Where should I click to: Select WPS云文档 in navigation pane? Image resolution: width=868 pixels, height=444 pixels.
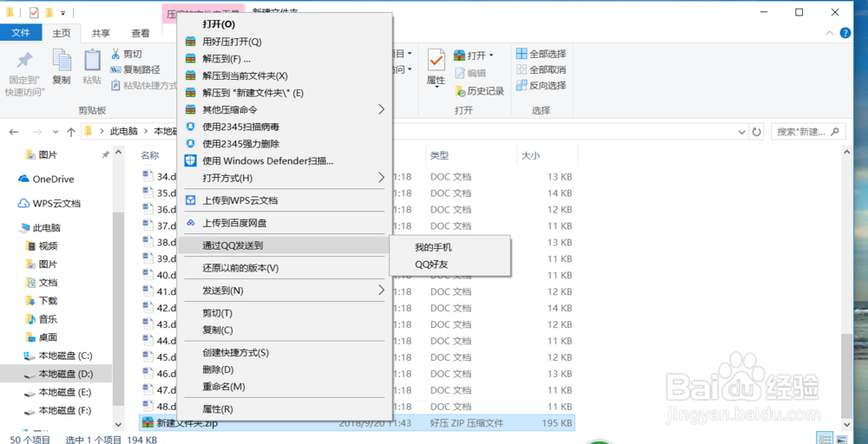click(49, 204)
